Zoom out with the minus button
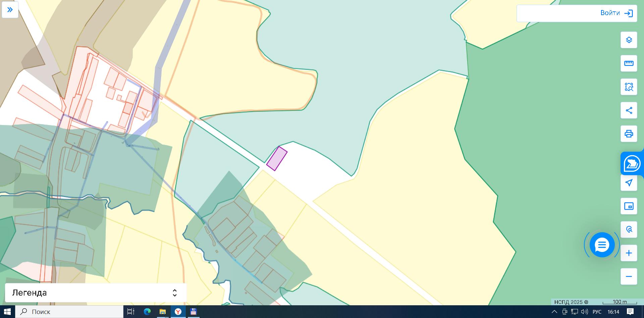Screen dimensions: 644x318 coord(629,276)
